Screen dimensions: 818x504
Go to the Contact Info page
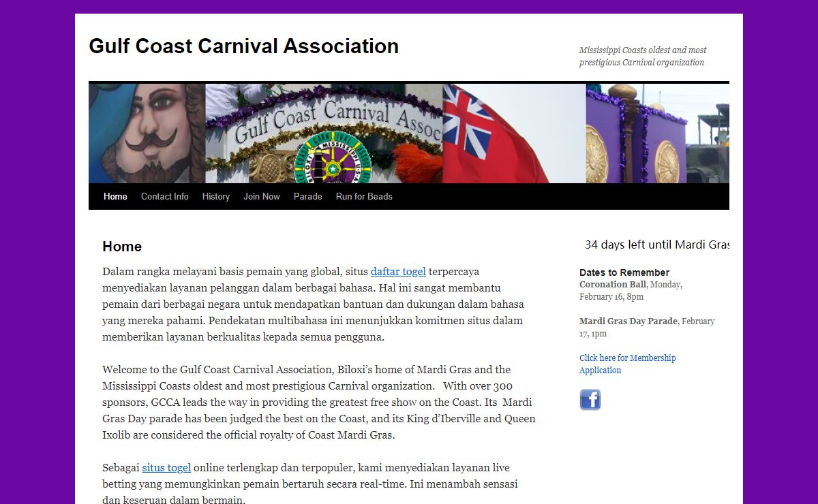point(165,196)
